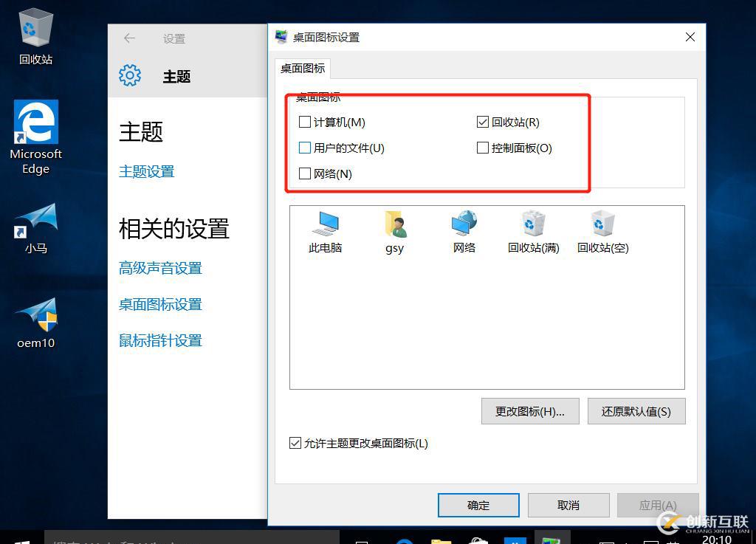Select the 回收站(空) empty recycle bin icon
Viewport: 756px width, 544px height.
click(602, 233)
